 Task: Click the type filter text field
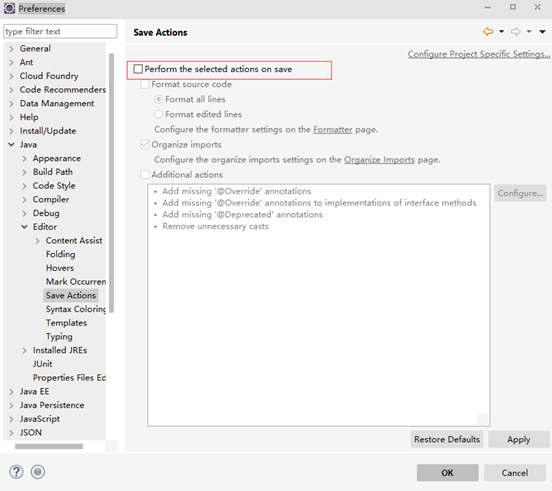(60, 31)
